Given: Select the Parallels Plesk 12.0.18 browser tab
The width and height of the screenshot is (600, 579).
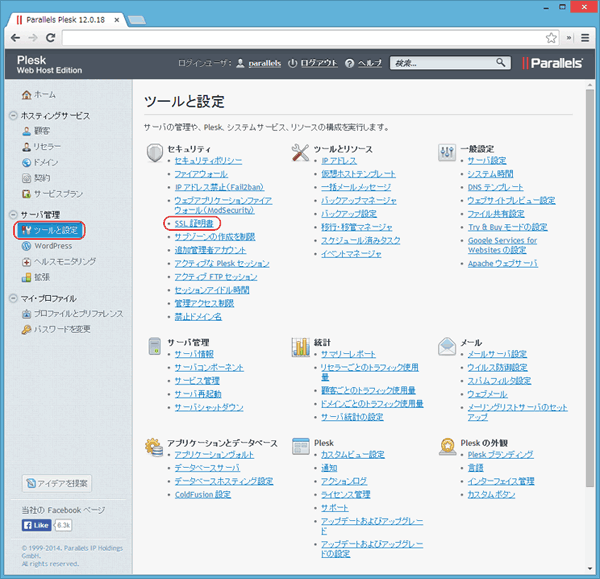Looking at the screenshot, I should [65, 20].
